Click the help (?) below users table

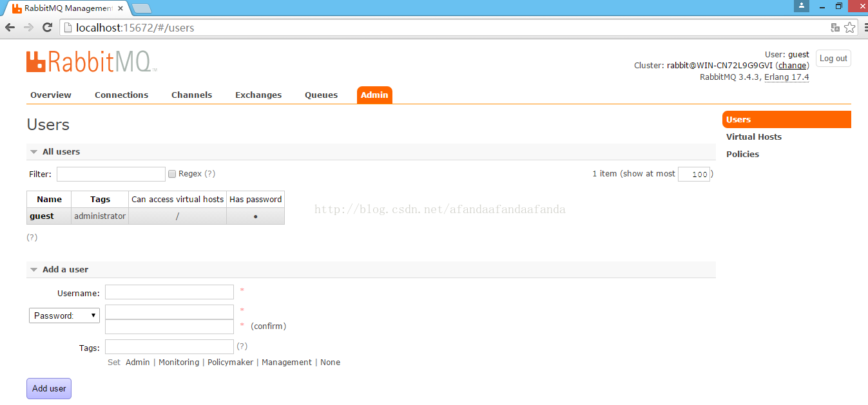point(32,238)
